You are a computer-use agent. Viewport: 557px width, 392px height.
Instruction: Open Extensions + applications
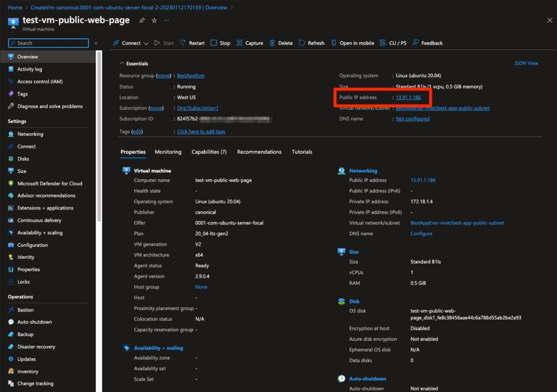45,208
